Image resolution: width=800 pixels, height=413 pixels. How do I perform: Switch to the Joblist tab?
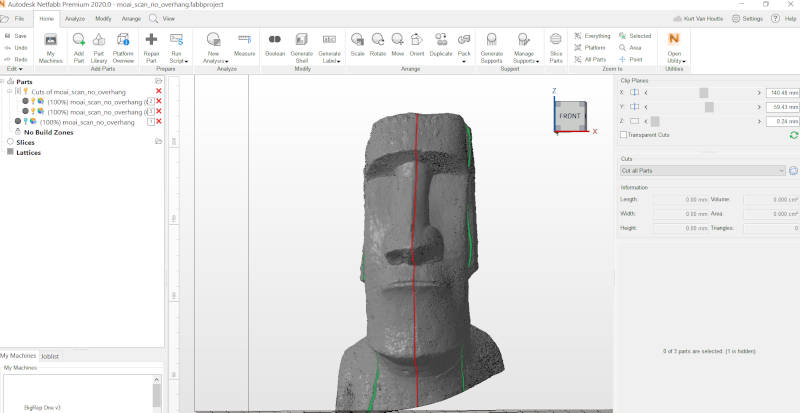(x=50, y=356)
